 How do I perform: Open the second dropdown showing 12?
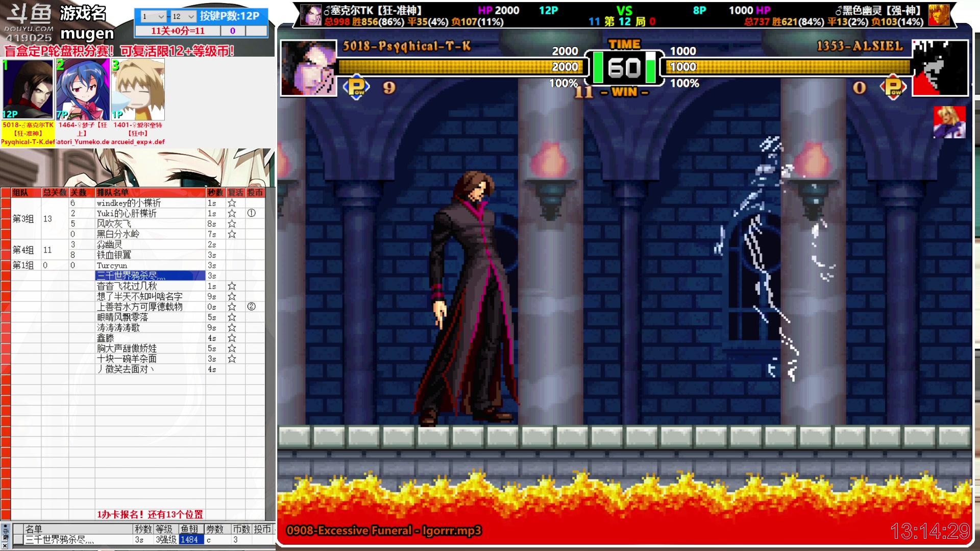(x=183, y=16)
